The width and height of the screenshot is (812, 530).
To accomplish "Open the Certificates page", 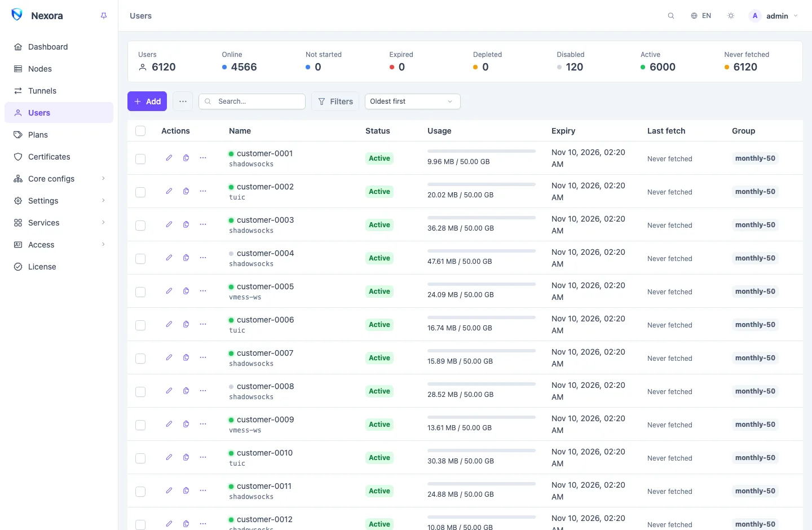I will [x=59, y=157].
